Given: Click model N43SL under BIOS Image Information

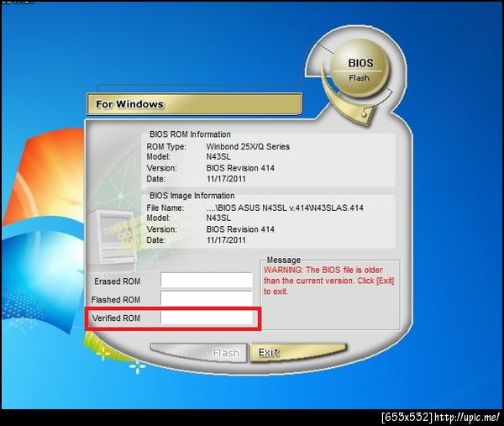Looking at the screenshot, I should coord(218,218).
